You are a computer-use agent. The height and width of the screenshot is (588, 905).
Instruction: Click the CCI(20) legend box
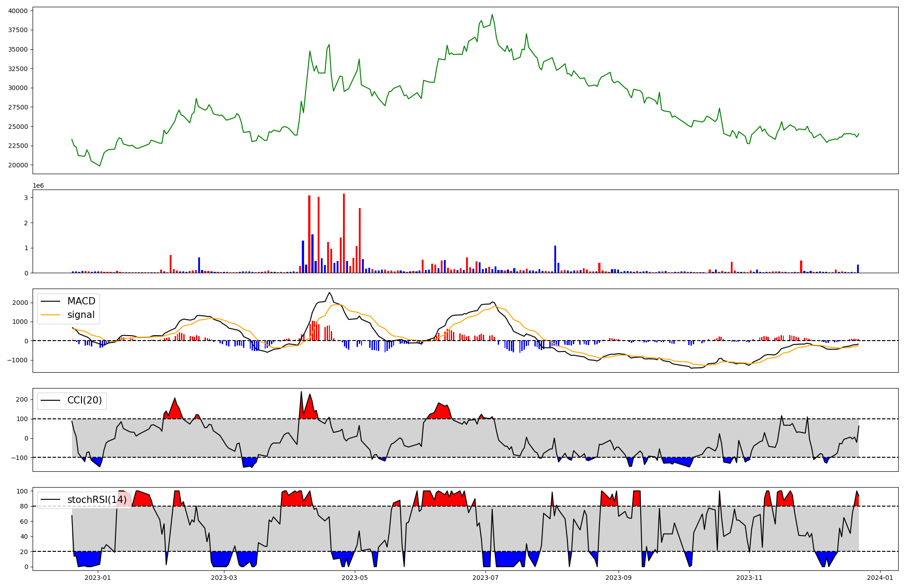tap(72, 400)
